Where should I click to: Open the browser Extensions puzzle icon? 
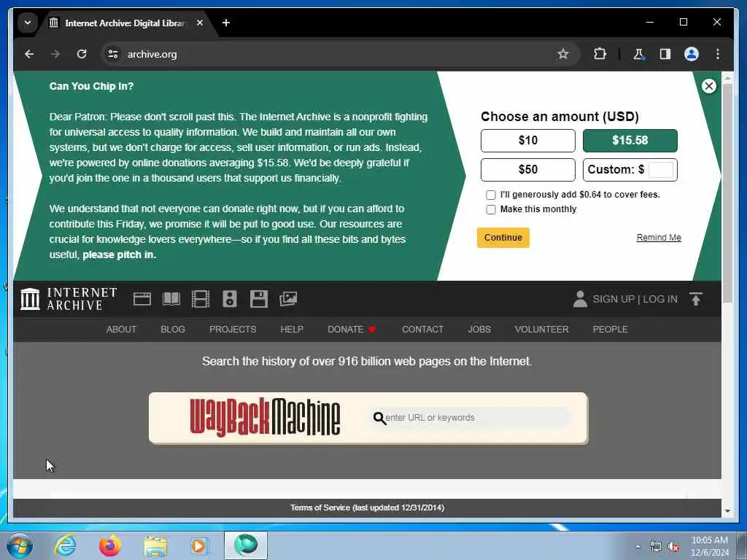point(600,54)
